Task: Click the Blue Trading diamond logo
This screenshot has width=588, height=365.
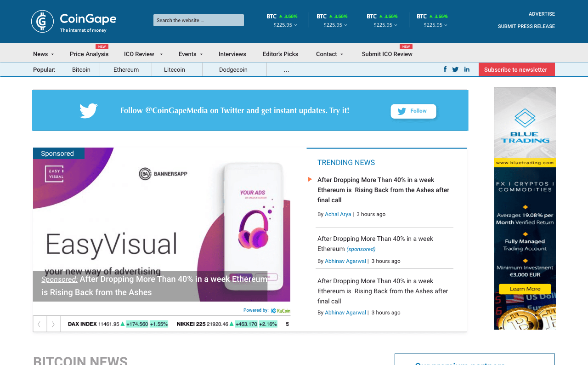Action: [x=525, y=118]
